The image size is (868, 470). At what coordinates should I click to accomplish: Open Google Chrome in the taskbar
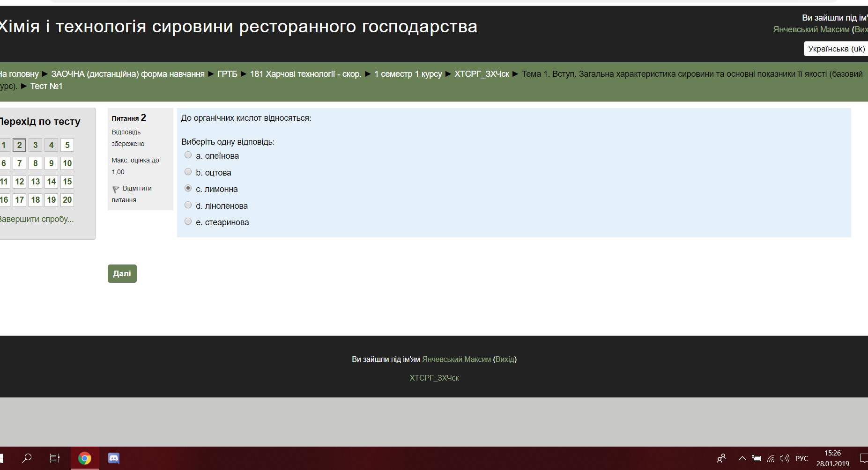pyautogui.click(x=85, y=458)
